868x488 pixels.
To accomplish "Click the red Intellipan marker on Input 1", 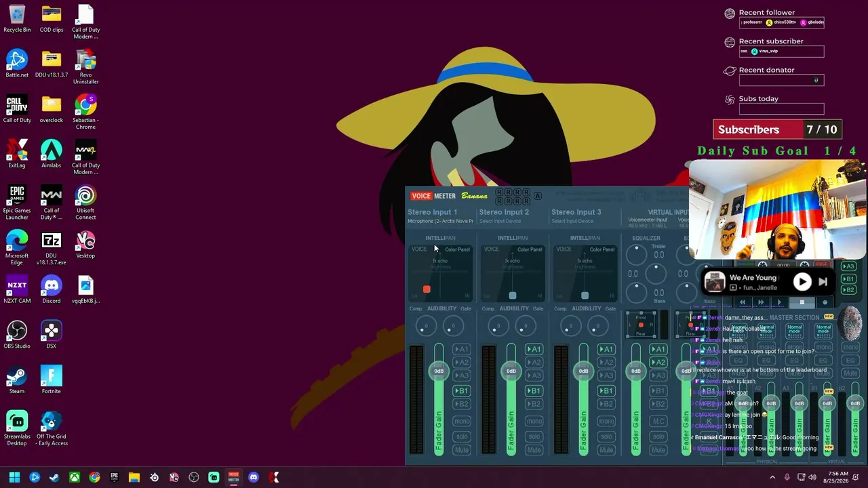I will click(427, 289).
